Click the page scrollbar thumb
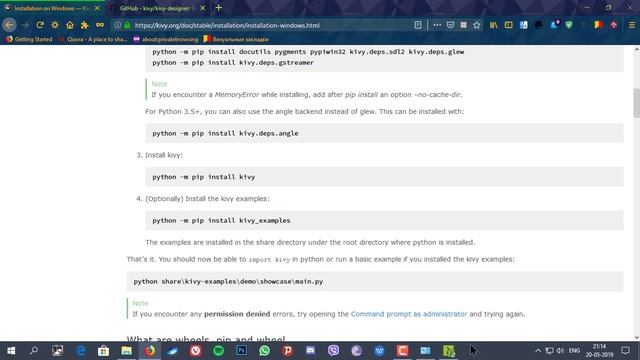 [636, 102]
